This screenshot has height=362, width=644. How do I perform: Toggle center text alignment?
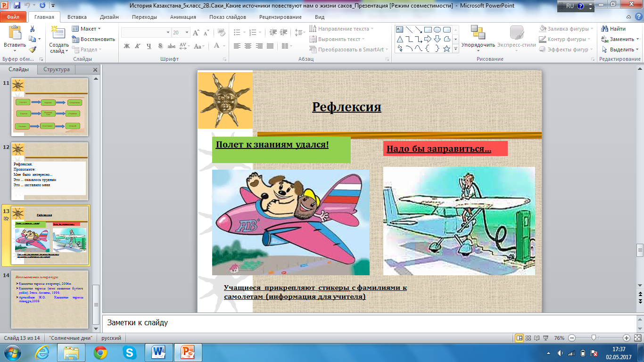tap(248, 46)
